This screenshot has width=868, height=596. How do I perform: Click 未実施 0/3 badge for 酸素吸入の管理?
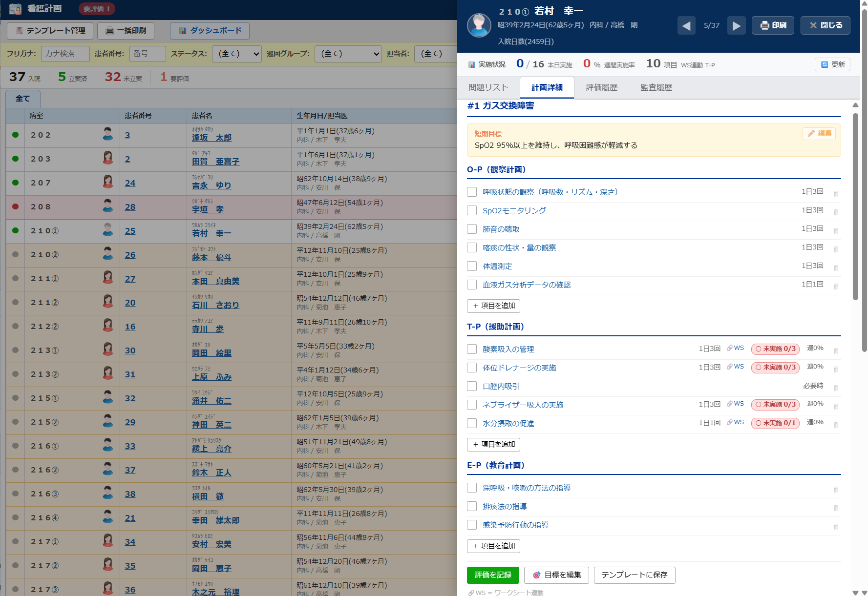coord(775,349)
